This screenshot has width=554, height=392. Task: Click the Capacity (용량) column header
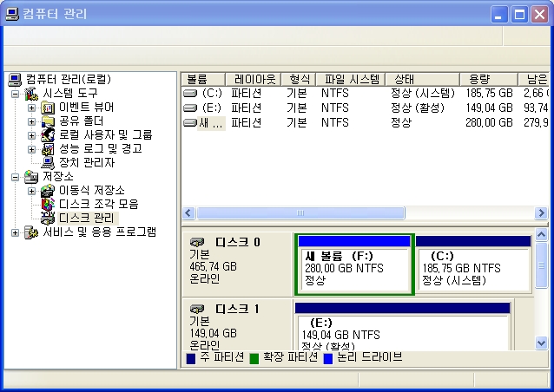479,79
